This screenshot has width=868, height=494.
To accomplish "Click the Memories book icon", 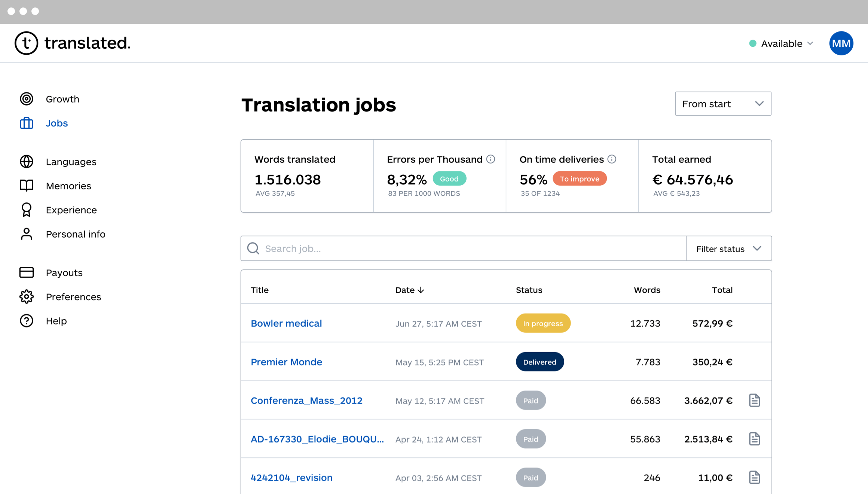I will click(26, 186).
